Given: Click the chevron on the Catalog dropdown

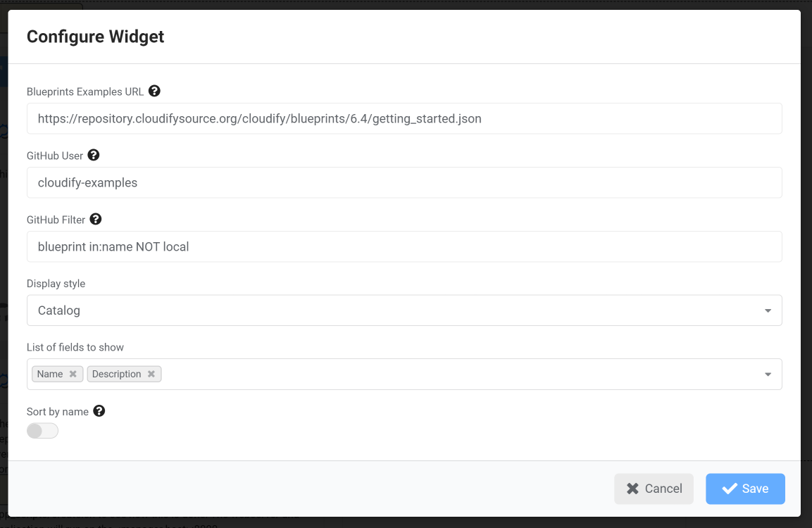Looking at the screenshot, I should click(767, 310).
